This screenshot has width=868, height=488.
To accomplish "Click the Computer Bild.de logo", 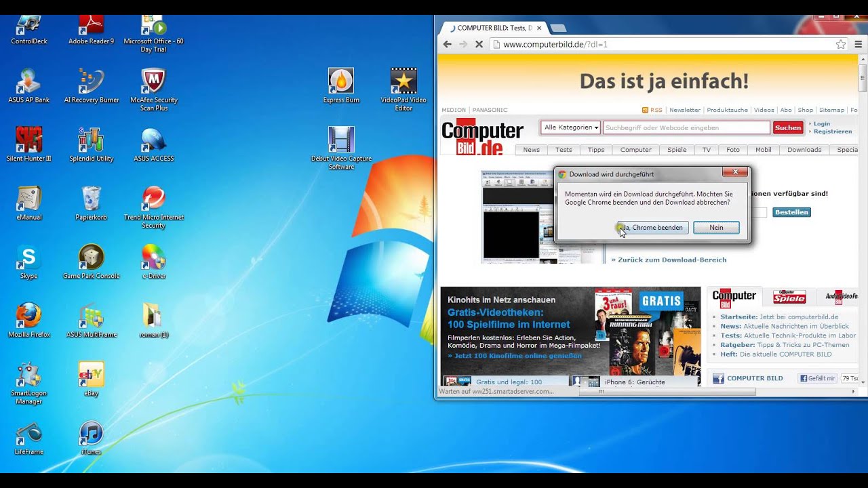I will tap(482, 138).
